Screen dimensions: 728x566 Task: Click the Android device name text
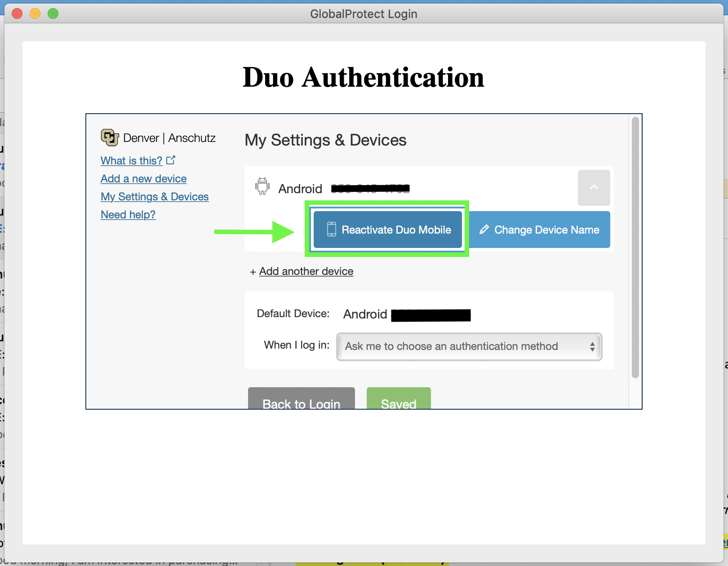pos(300,189)
